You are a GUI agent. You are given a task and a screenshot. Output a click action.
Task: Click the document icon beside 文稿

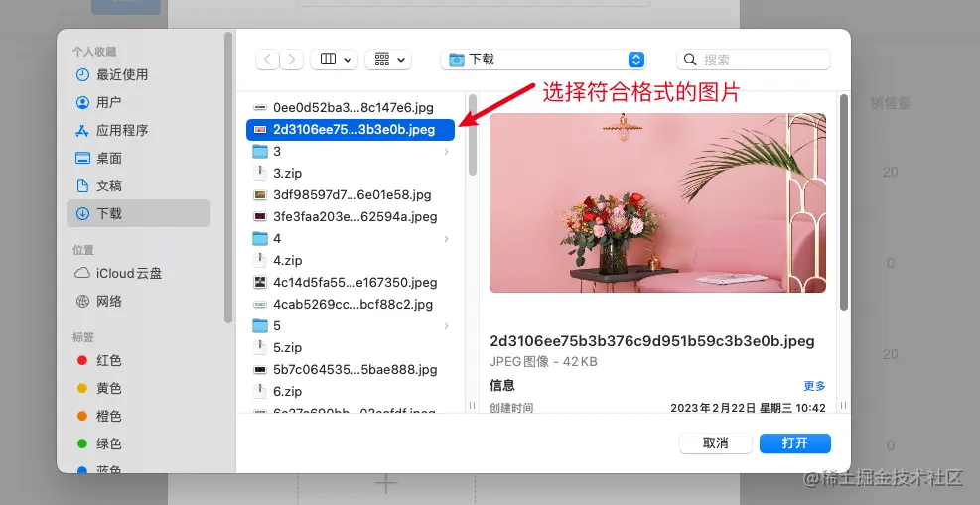tap(82, 186)
